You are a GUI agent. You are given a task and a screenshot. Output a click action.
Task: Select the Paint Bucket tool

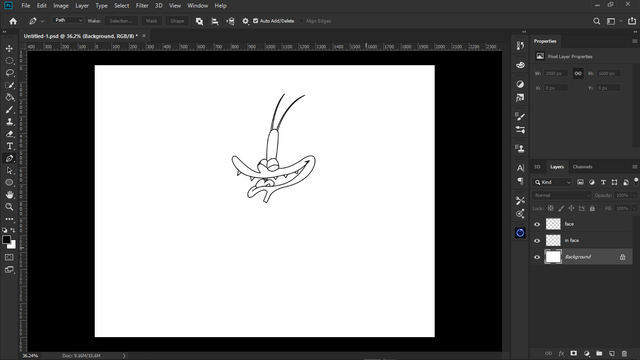(9, 98)
